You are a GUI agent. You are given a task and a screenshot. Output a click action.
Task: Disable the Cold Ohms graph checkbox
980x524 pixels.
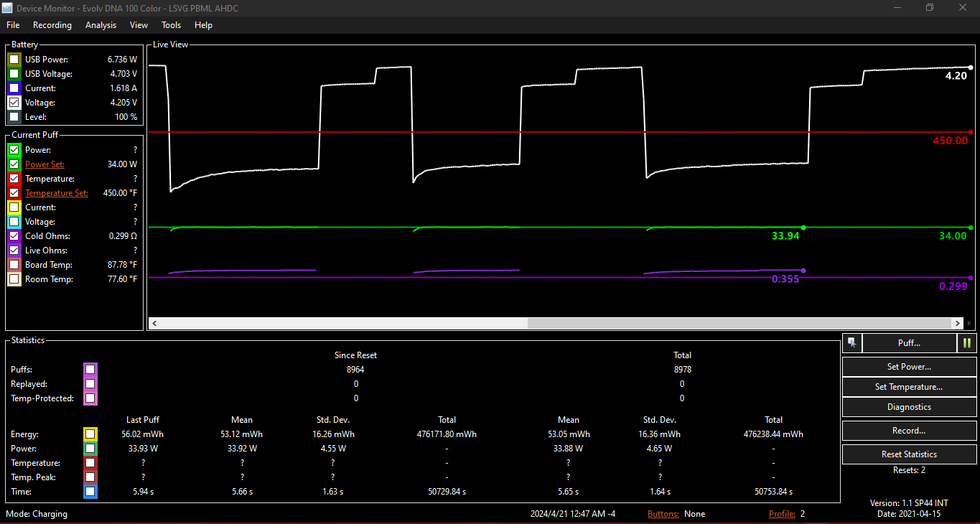coord(14,236)
